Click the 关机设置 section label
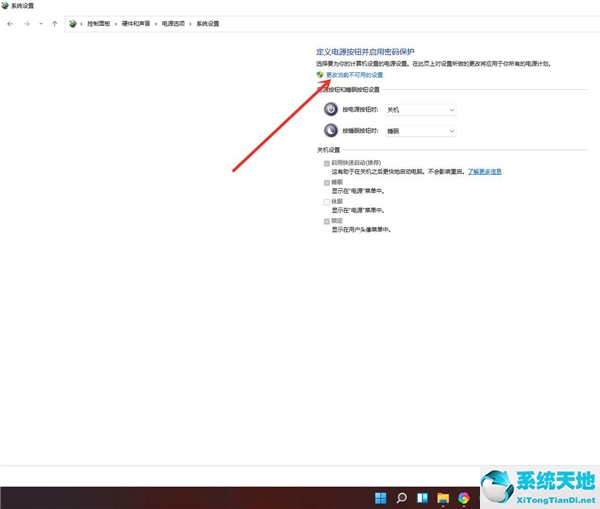Image resolution: width=600 pixels, height=509 pixels. (x=328, y=150)
